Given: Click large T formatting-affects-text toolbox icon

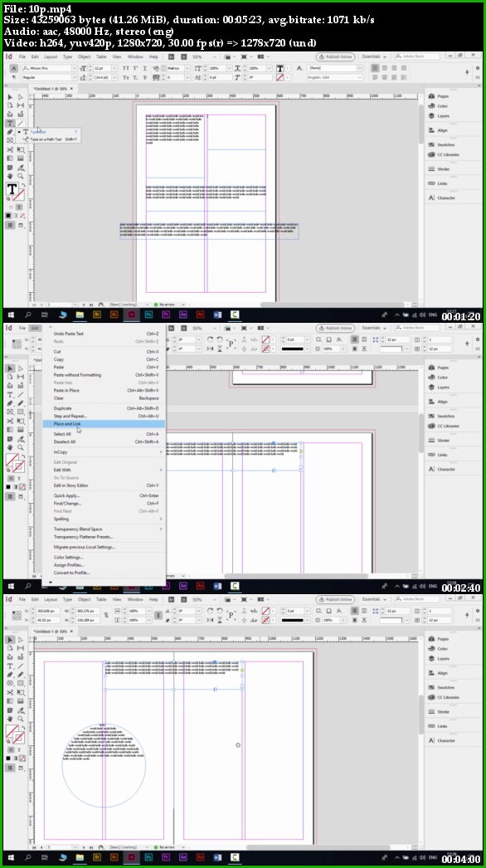Looking at the screenshot, I should (11, 190).
